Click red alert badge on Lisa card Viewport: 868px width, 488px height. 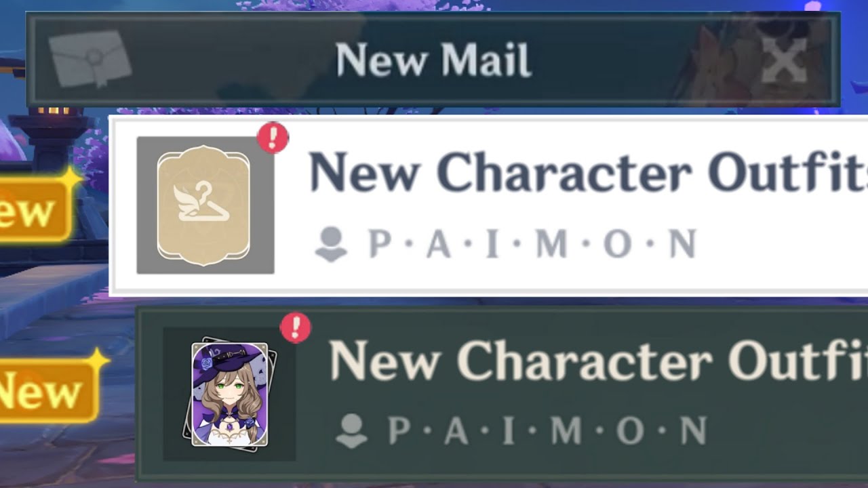(x=295, y=328)
